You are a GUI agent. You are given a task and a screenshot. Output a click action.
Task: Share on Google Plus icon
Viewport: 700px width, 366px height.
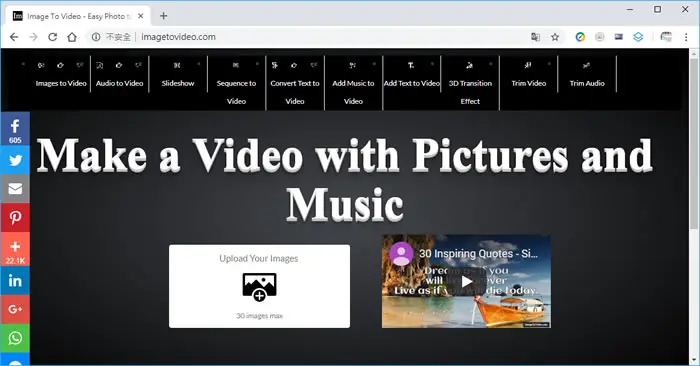tap(15, 309)
